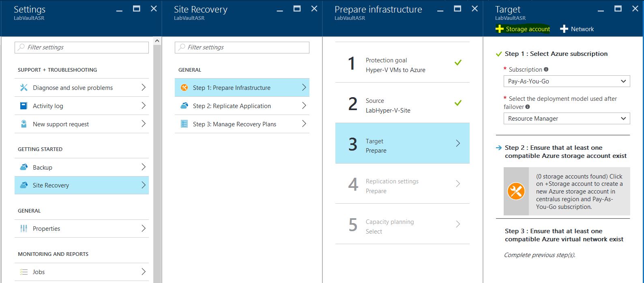Select Site Recovery in Settings list

82,185
